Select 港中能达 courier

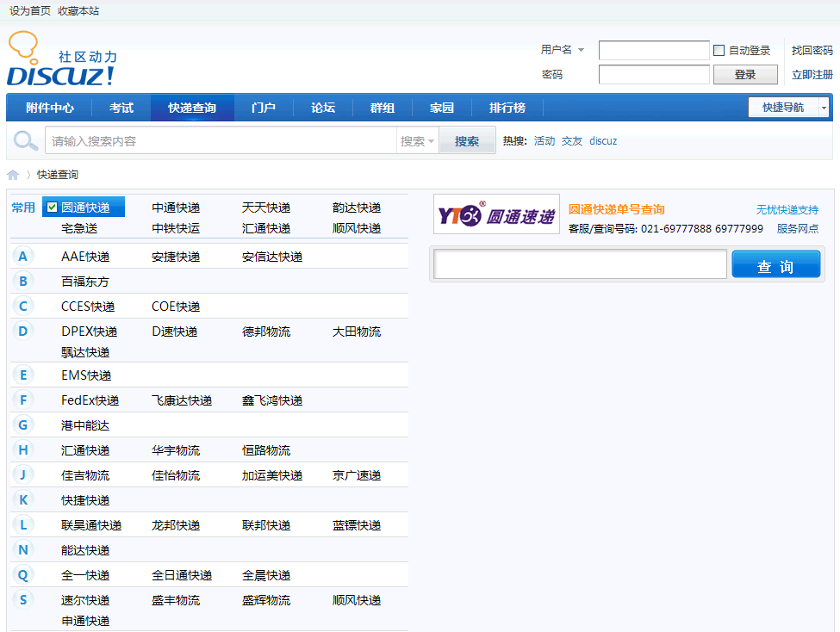pos(85,425)
